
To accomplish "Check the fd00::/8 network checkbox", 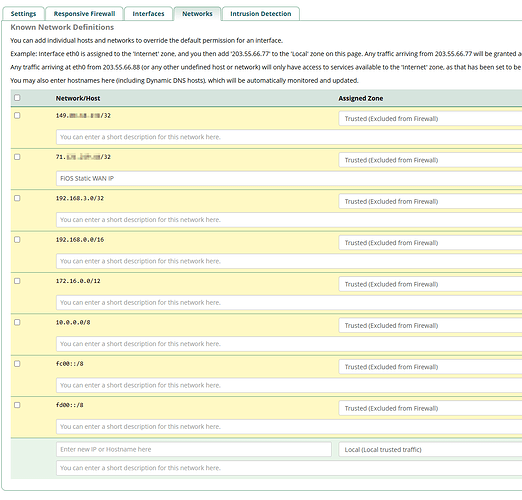I will pos(17,405).
